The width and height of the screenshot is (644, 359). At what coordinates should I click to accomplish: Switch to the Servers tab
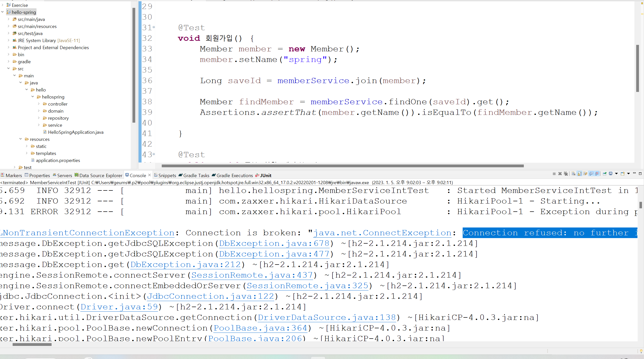point(62,175)
